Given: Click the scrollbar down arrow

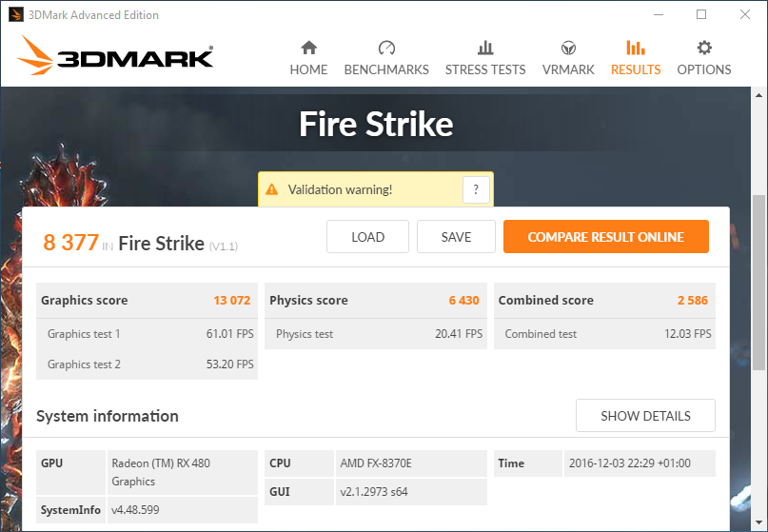Looking at the screenshot, I should (758, 522).
